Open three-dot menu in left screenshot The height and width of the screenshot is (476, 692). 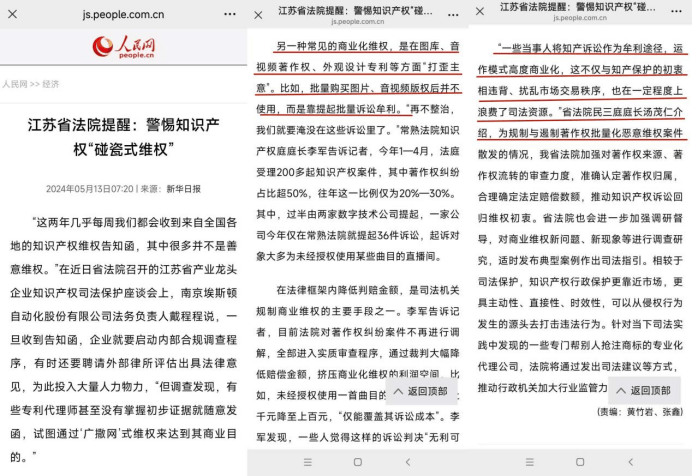pyautogui.click(x=223, y=14)
